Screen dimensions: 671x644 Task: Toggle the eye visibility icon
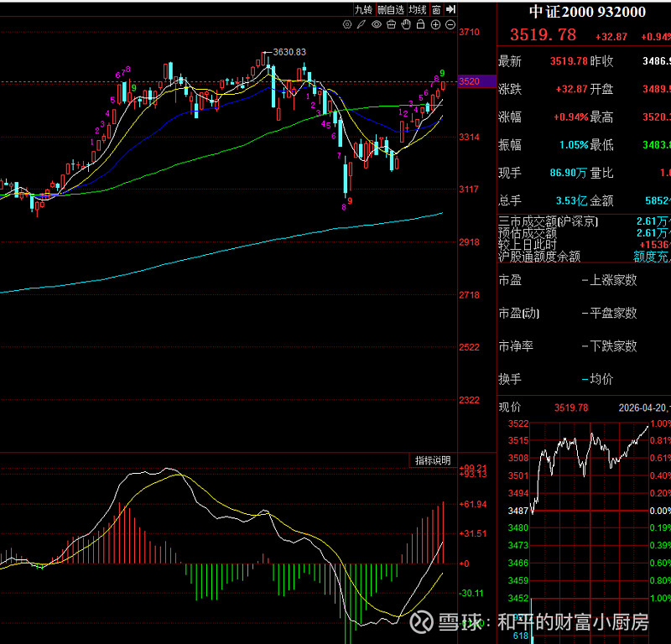pyautogui.click(x=377, y=25)
